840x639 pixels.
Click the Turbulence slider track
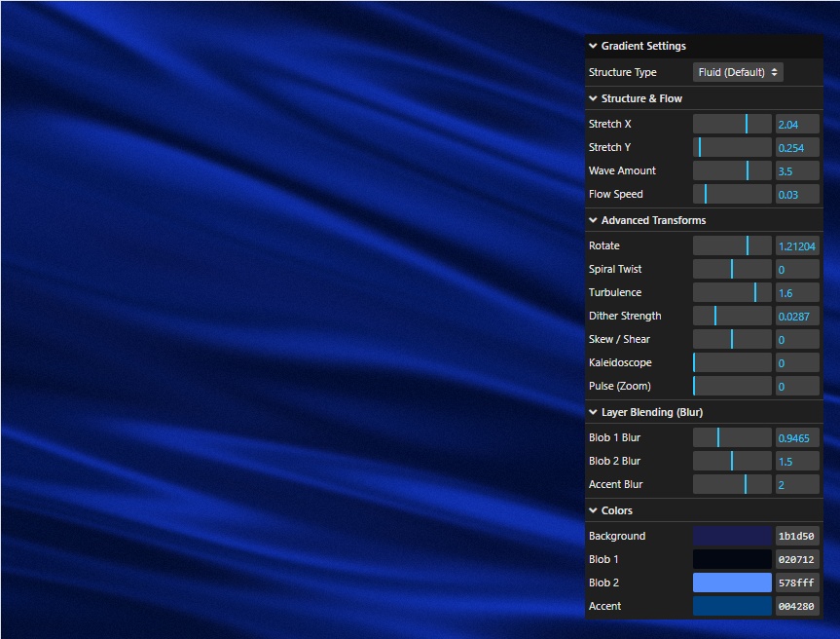[x=732, y=292]
